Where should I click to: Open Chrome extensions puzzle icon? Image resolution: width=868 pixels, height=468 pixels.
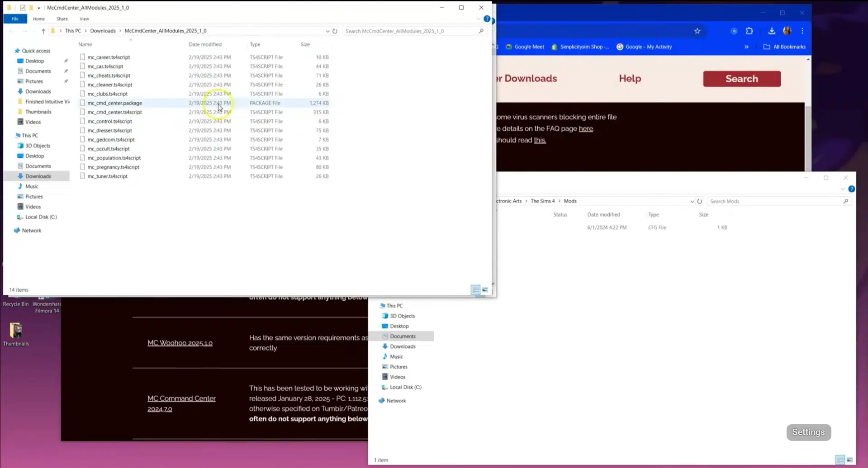tap(749, 31)
